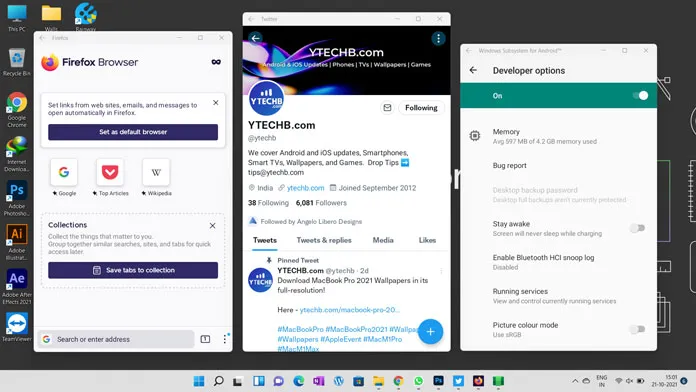This screenshot has height=392, width=696.
Task: Switch to Twitter app in taskbar
Action: tap(458, 381)
